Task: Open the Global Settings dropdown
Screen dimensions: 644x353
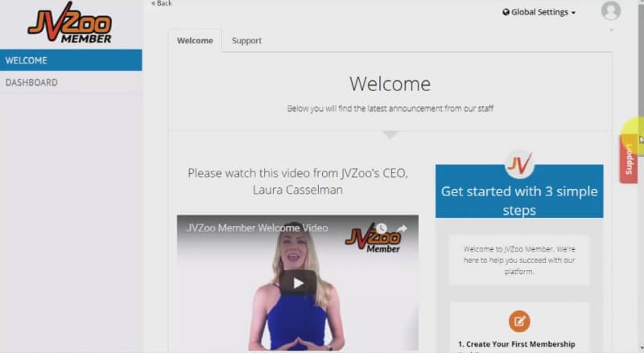Action: pos(539,12)
